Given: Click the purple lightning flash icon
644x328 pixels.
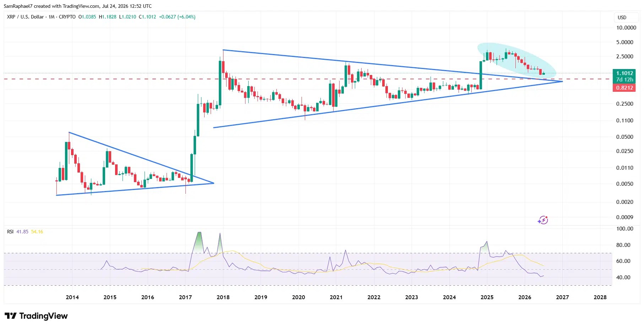Looking at the screenshot, I should click(543, 220).
